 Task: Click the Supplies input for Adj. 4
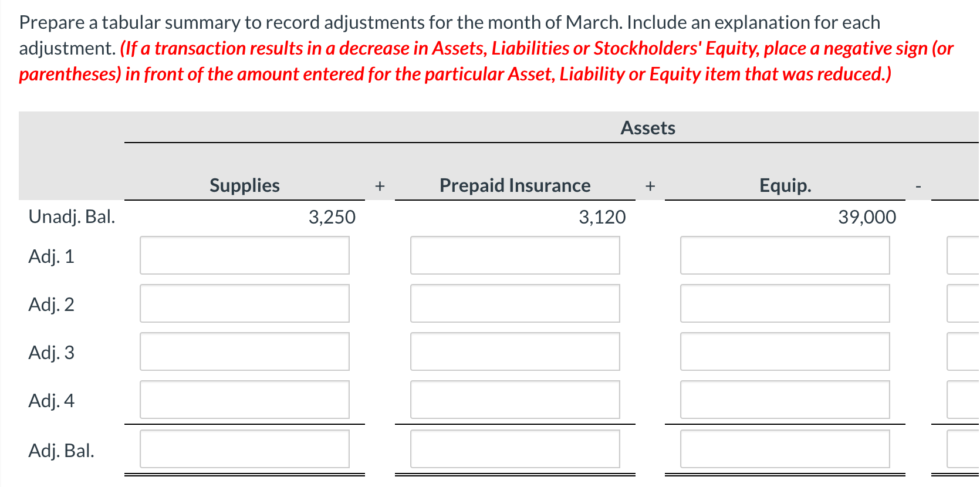(x=244, y=400)
